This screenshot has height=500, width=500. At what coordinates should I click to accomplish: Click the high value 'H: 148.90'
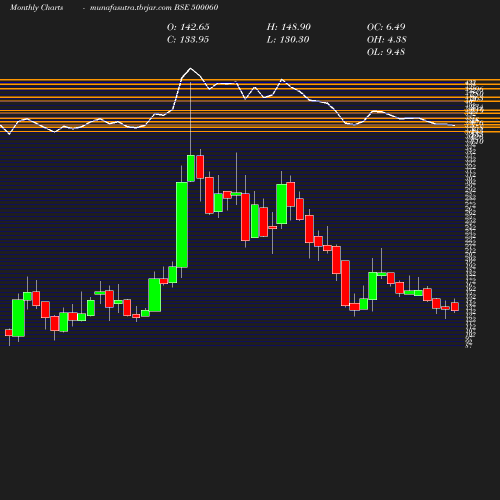pyautogui.click(x=289, y=27)
